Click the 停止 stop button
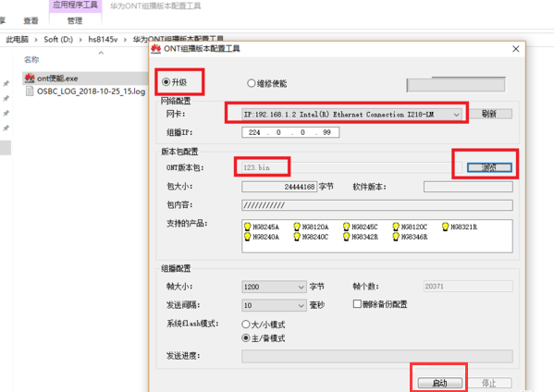 489,383
